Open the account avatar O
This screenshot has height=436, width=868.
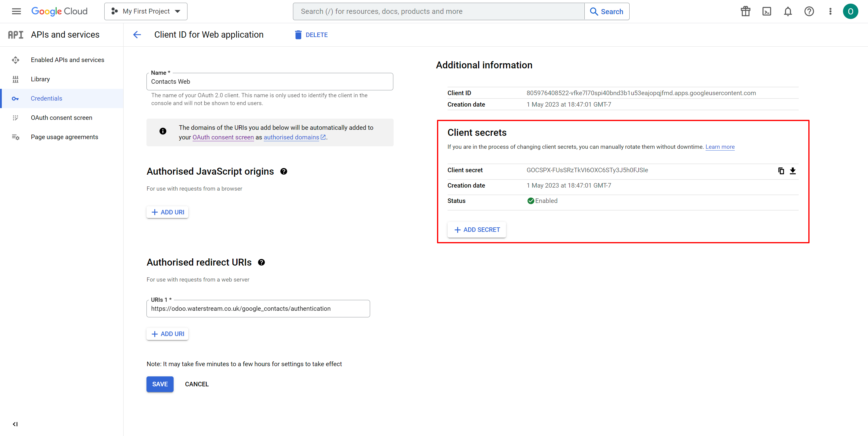pos(850,11)
